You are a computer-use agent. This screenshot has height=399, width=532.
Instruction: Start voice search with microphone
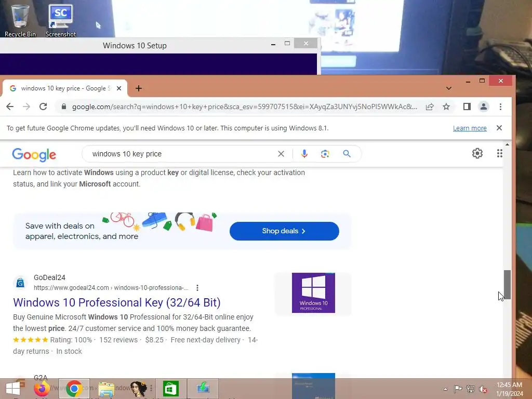pos(304,154)
